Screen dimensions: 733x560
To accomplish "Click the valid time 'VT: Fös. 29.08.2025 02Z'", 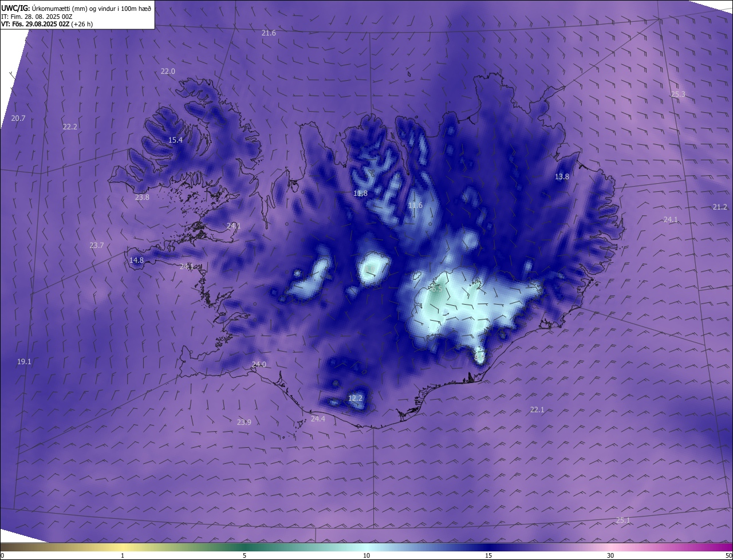I will (x=35, y=24).
